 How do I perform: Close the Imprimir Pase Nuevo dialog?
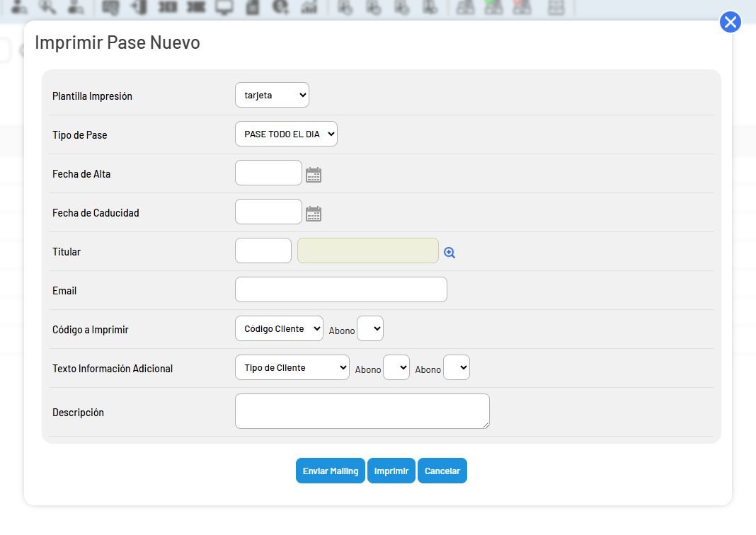730,22
